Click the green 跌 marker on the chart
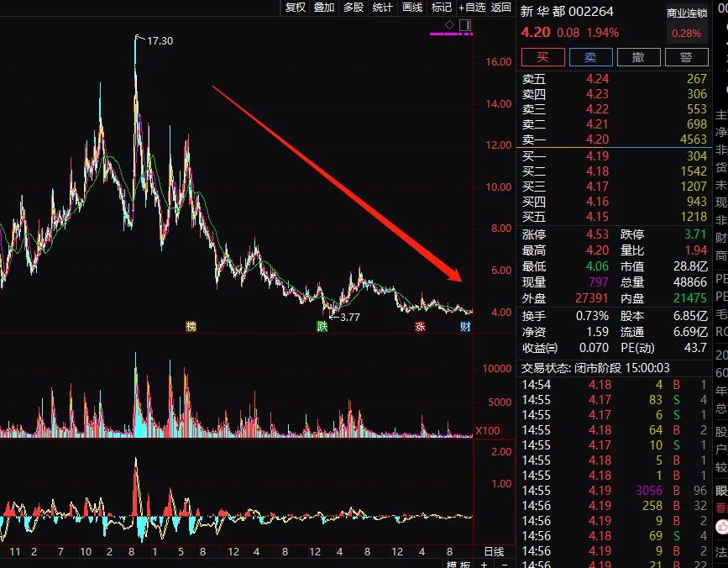Viewport: 728px width, 568px height. [322, 327]
